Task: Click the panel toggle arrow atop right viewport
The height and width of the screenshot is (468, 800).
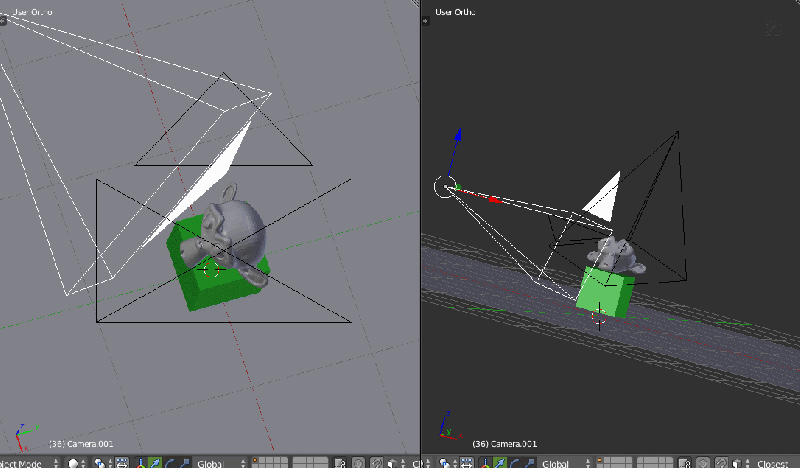Action: [426, 20]
